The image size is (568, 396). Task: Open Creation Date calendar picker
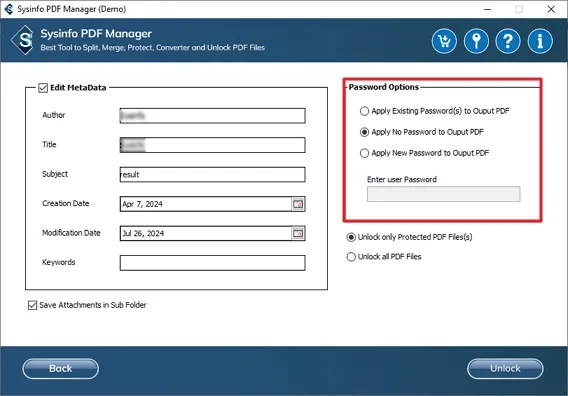click(x=298, y=204)
